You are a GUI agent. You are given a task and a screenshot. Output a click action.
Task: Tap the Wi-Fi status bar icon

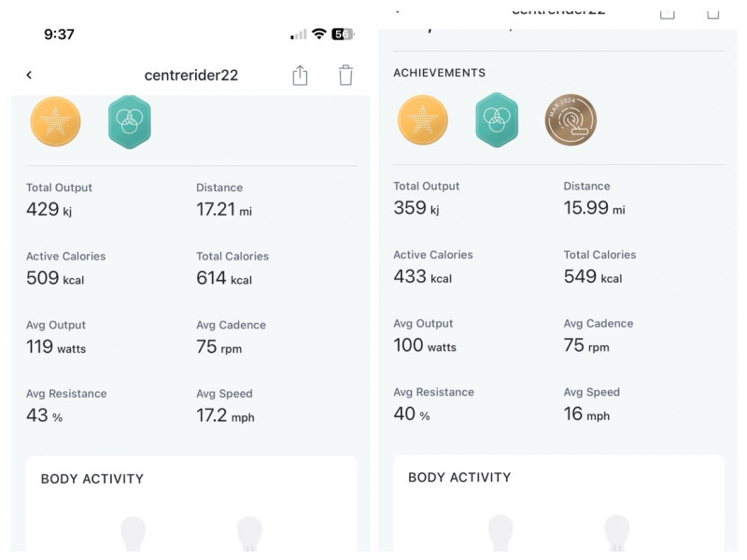pyautogui.click(x=318, y=35)
